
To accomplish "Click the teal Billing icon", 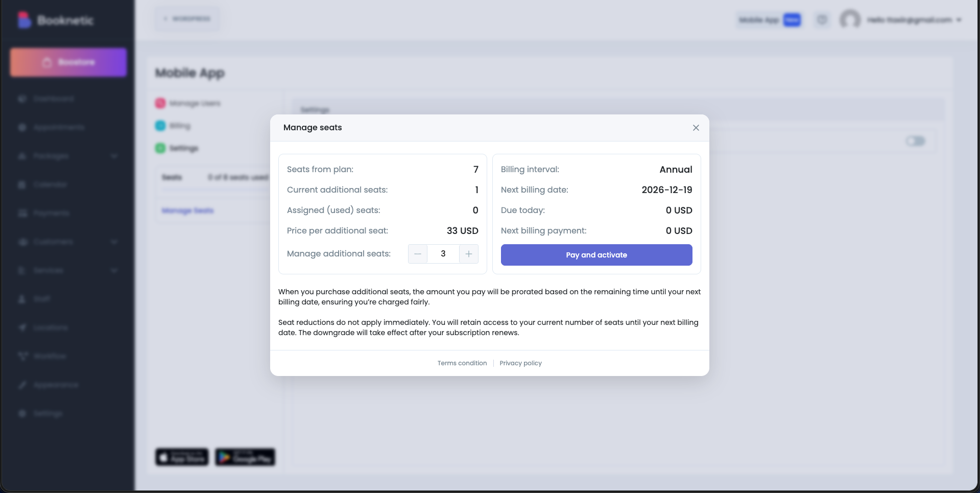I will [x=160, y=126].
